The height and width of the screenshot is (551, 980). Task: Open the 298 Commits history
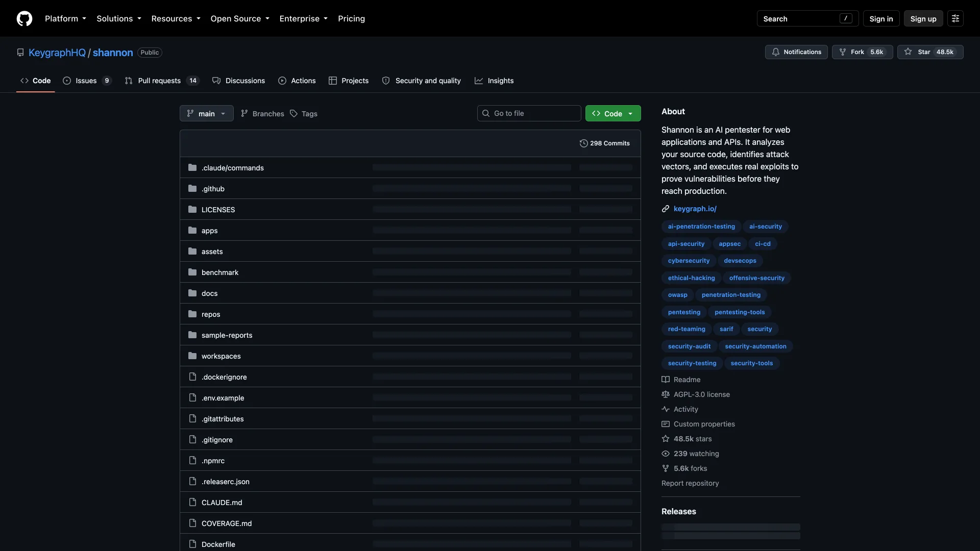tap(605, 143)
